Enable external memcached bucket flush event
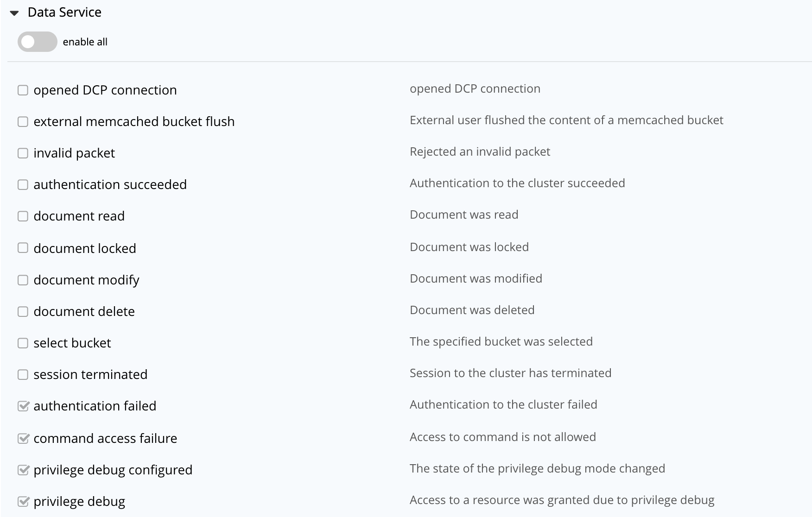The image size is (812, 517). [x=23, y=121]
